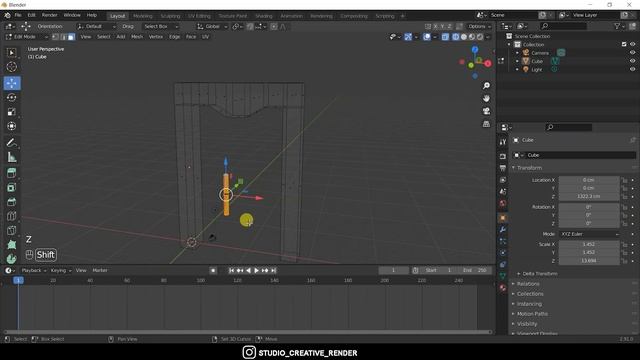Viewport: 640px width, 360px height.
Task: Jump to the timeline start frame
Action: click(x=231, y=270)
